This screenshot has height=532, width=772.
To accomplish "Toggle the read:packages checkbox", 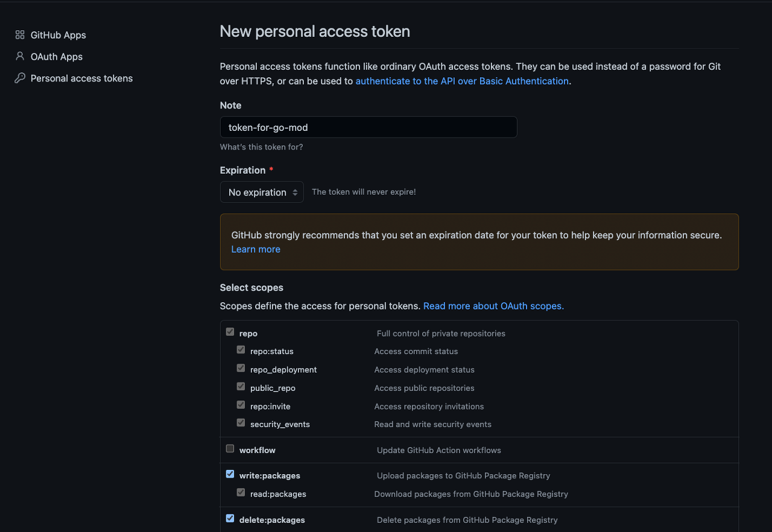I will [x=241, y=493].
